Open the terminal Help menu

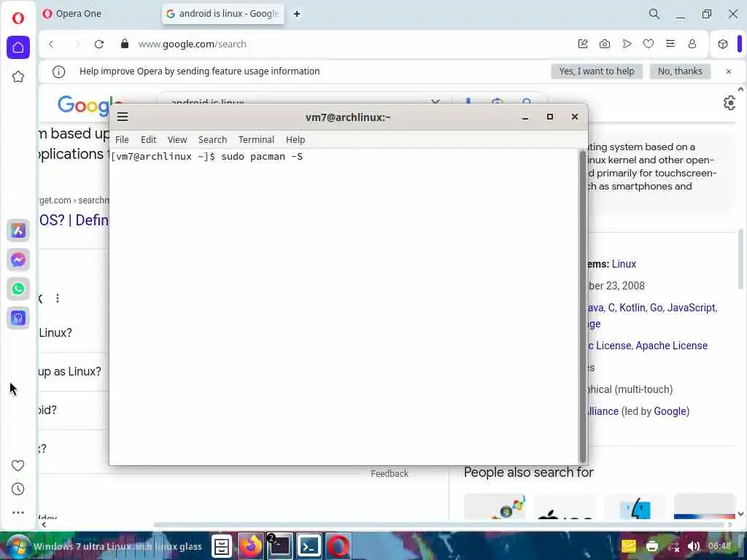tap(295, 139)
